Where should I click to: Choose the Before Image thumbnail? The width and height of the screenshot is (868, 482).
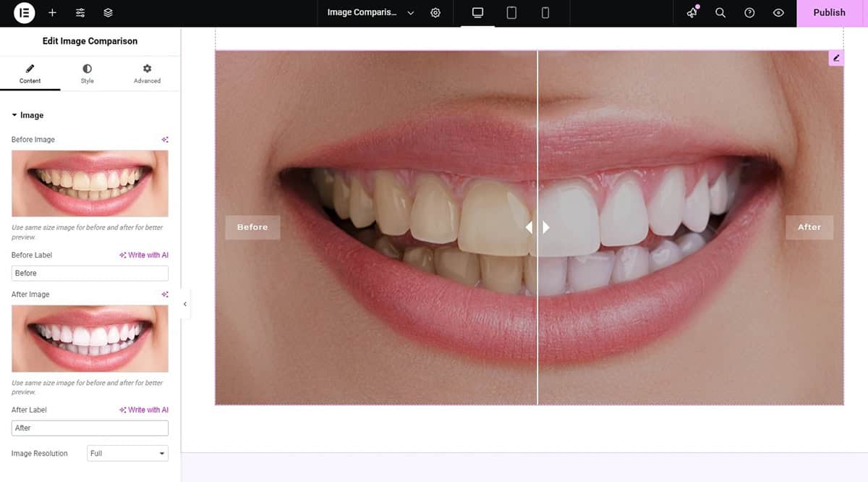coord(90,184)
